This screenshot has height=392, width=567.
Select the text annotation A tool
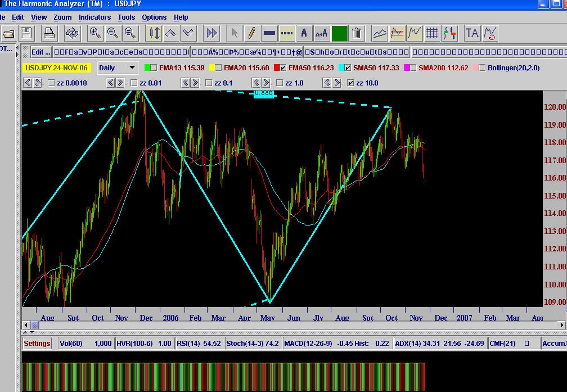(304, 34)
